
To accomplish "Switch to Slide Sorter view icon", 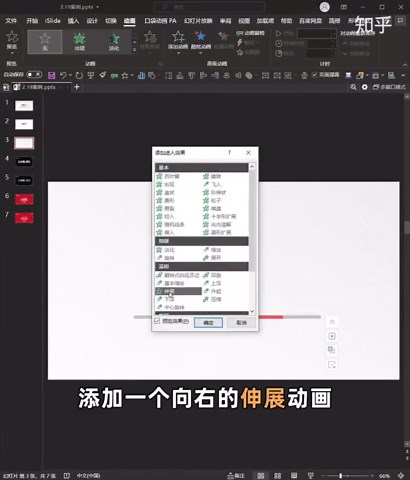I will (x=277, y=476).
